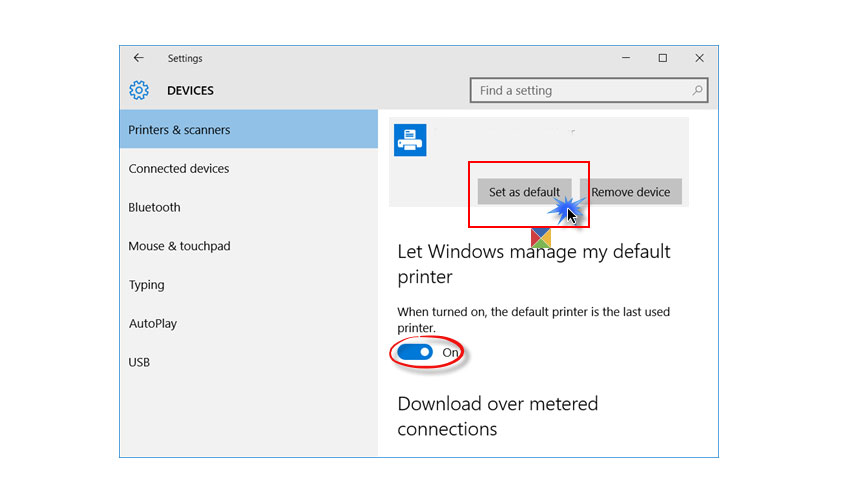Screen dimensions: 860x500
Task: Click 'Download over metered connections' heading
Action: (497, 416)
